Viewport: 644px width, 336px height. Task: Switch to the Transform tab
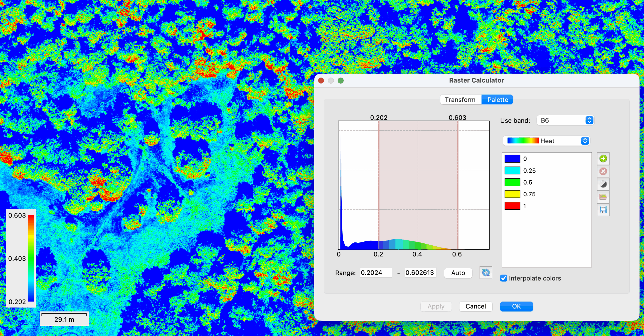460,100
